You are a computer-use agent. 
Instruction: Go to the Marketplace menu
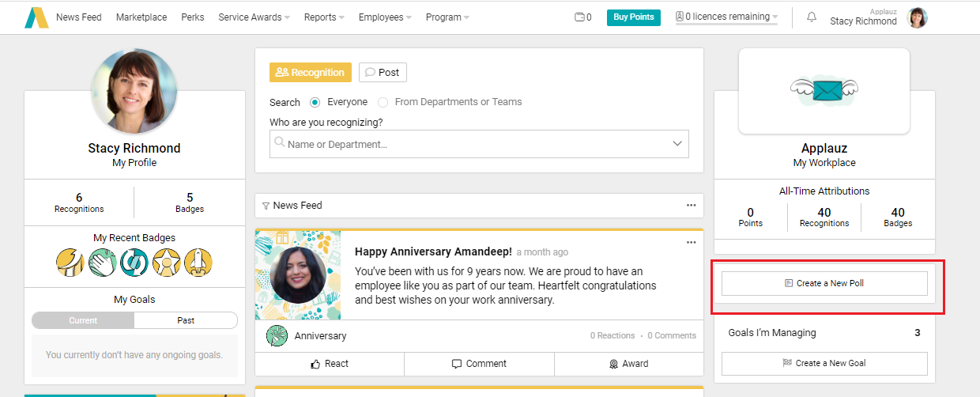(141, 17)
